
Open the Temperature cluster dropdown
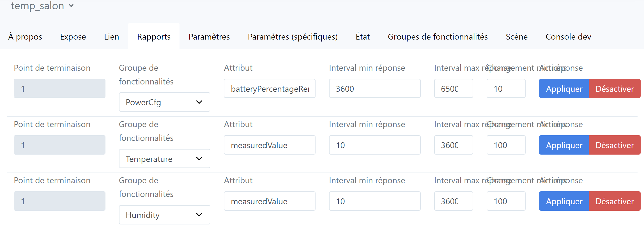(164, 159)
